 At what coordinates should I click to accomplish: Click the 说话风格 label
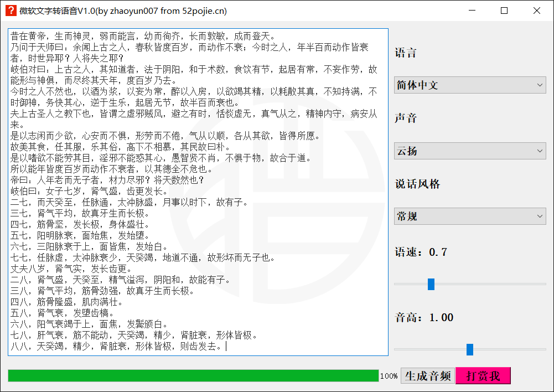(417, 184)
